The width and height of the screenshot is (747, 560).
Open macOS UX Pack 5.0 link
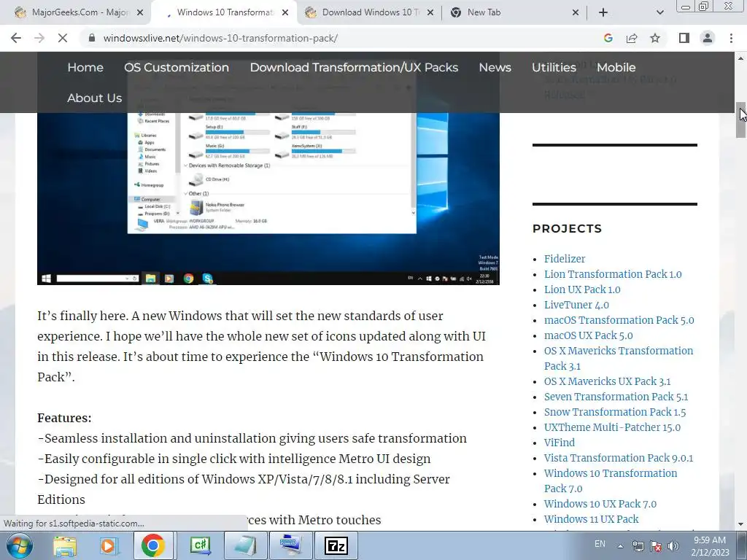click(589, 335)
